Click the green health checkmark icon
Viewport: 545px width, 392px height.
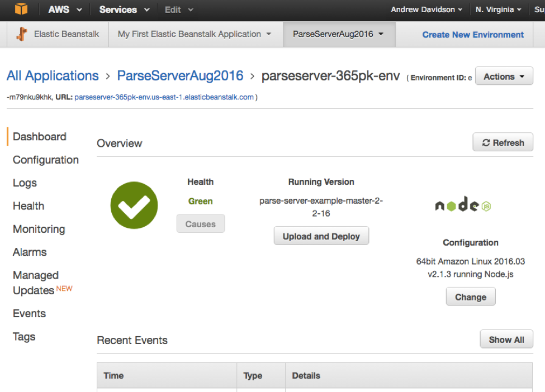click(134, 205)
